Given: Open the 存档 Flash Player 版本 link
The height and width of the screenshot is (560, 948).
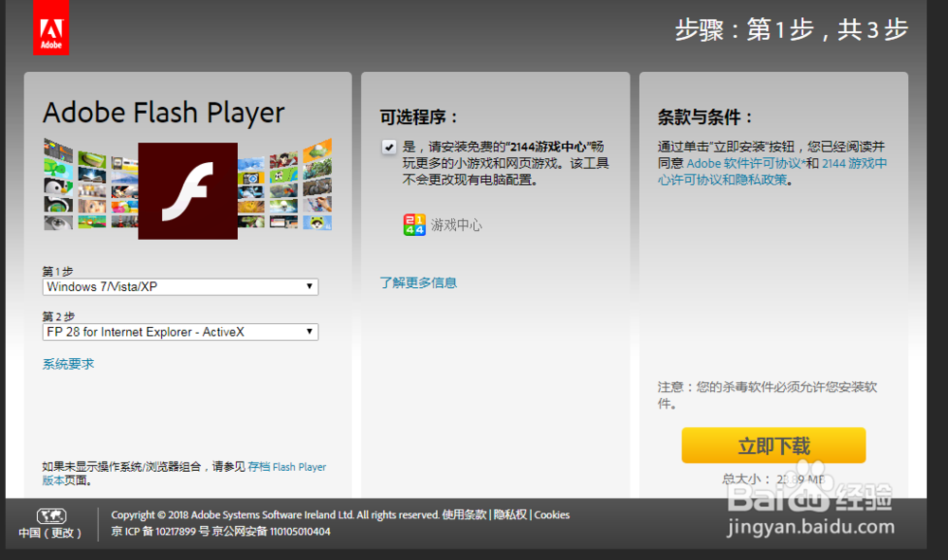Looking at the screenshot, I should coord(184,474).
